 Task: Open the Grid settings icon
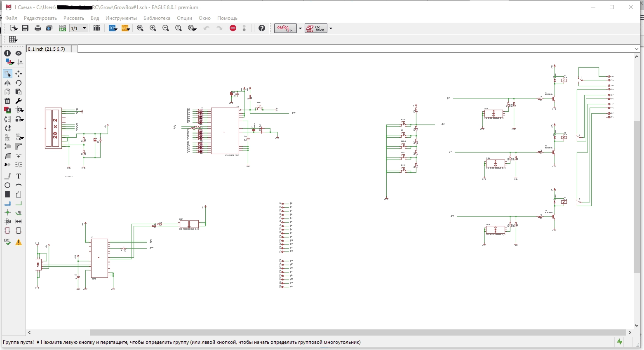[13, 39]
